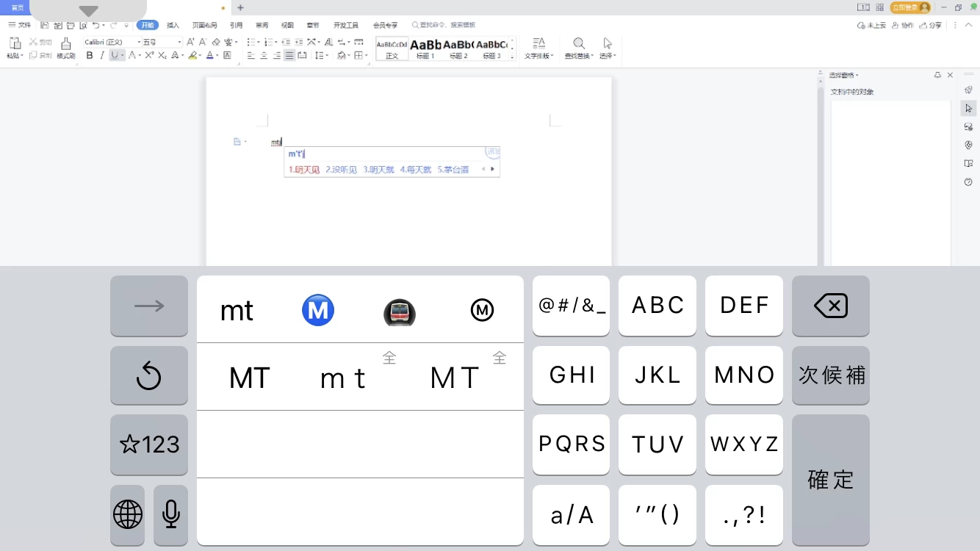The height and width of the screenshot is (551, 980).
Task: Toggle justify alignment button
Action: click(x=290, y=55)
